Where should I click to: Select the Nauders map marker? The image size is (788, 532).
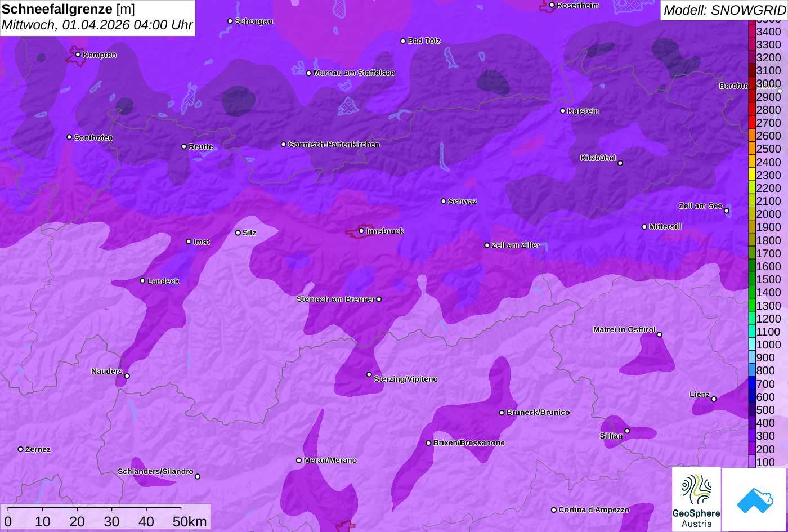pyautogui.click(x=127, y=376)
